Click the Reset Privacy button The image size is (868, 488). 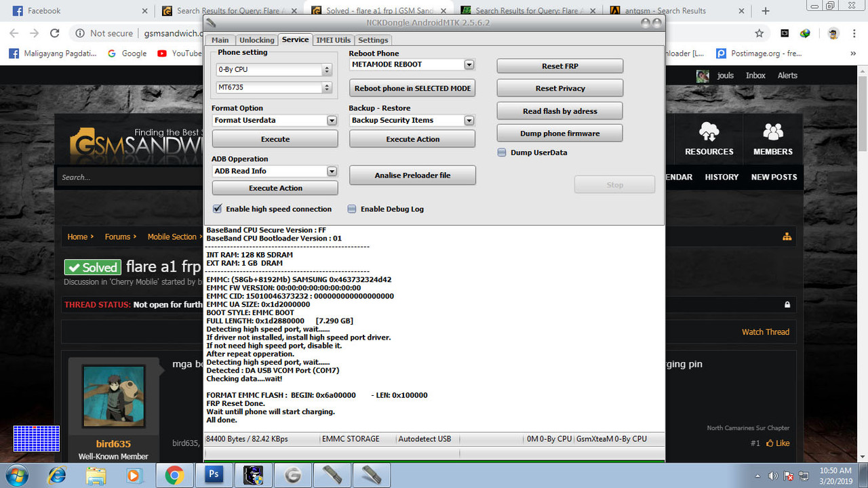point(560,88)
